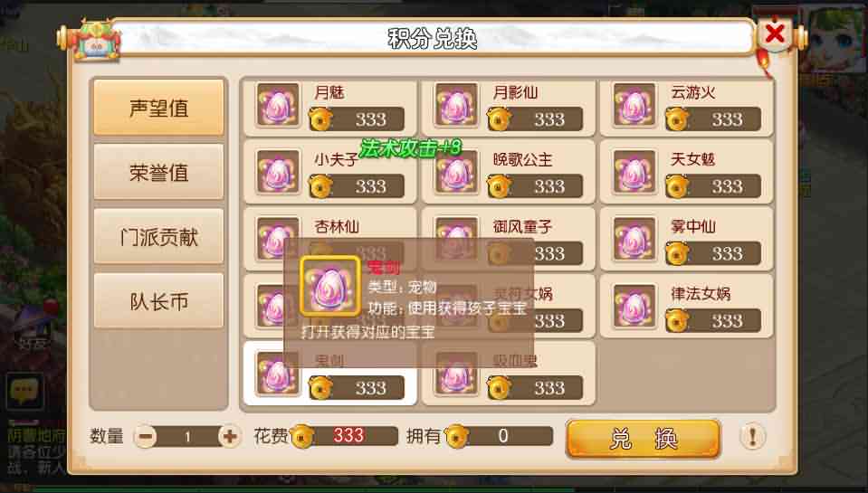868x493 pixels.
Task: Switch to the 荣誉值 tab
Action: click(159, 172)
